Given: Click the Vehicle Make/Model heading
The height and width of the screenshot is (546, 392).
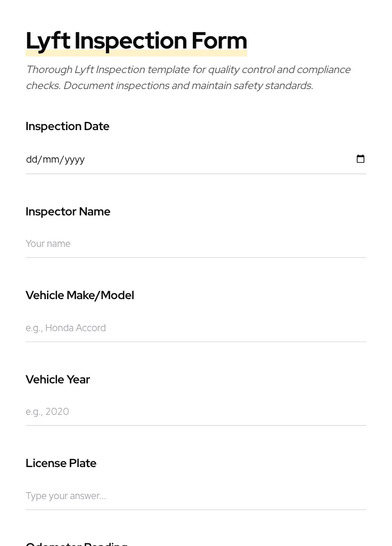Looking at the screenshot, I should pyautogui.click(x=80, y=295).
